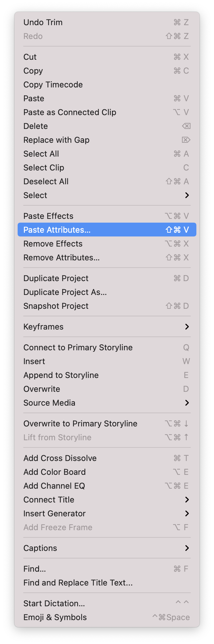Open Find and Replace Title Text…
Image resolution: width=214 pixels, height=644 pixels.
107,583
